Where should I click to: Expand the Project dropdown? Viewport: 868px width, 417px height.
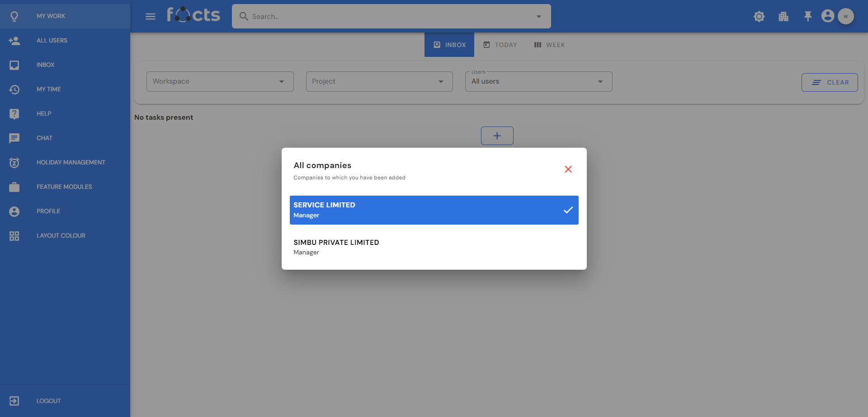click(x=379, y=82)
